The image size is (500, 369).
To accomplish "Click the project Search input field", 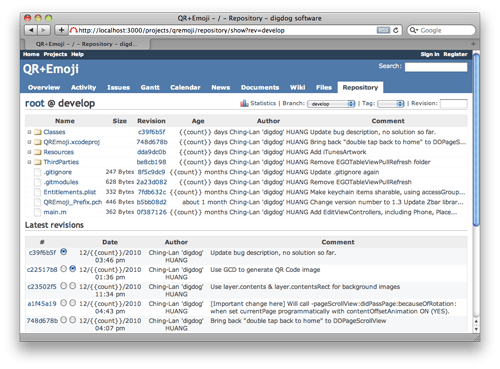I will click(436, 67).
